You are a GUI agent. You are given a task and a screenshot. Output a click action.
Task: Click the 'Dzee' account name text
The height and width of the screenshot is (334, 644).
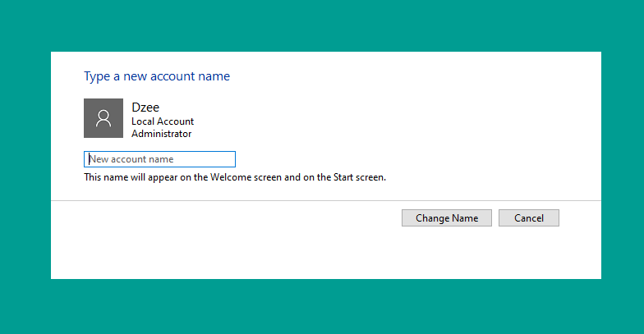pos(145,107)
